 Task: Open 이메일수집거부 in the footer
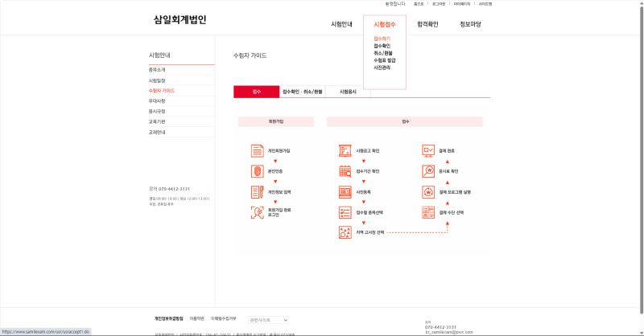pos(224,318)
